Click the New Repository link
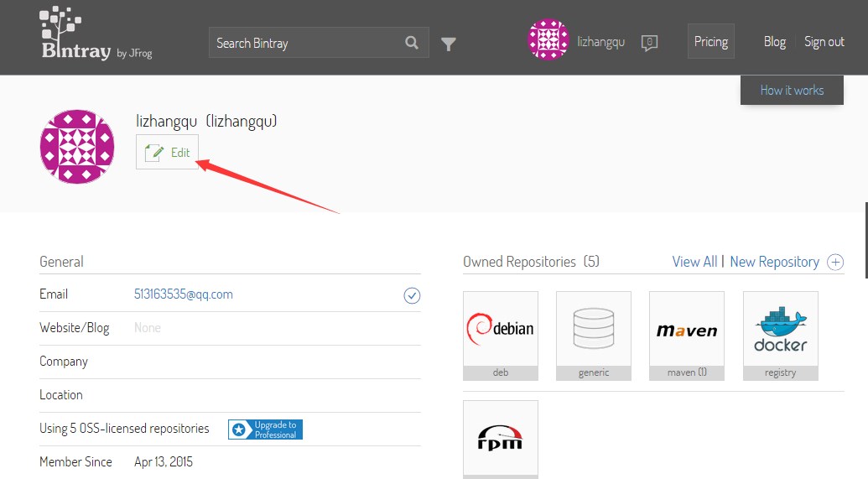 click(x=774, y=262)
